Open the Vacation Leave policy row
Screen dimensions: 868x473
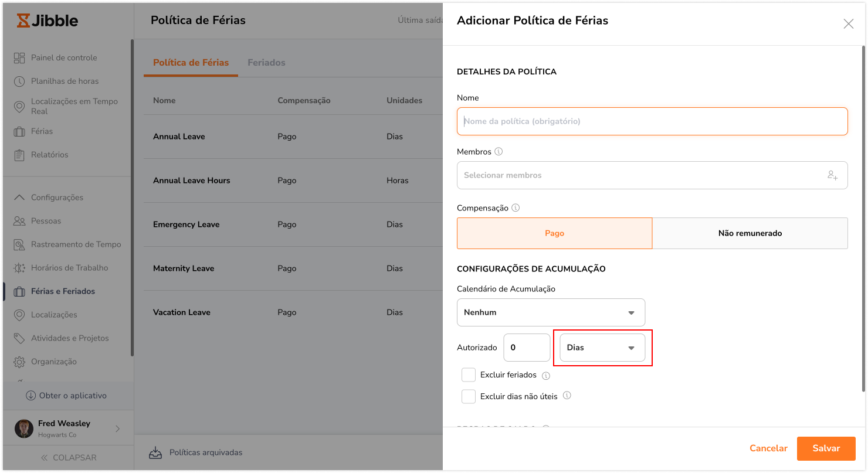tap(293, 312)
